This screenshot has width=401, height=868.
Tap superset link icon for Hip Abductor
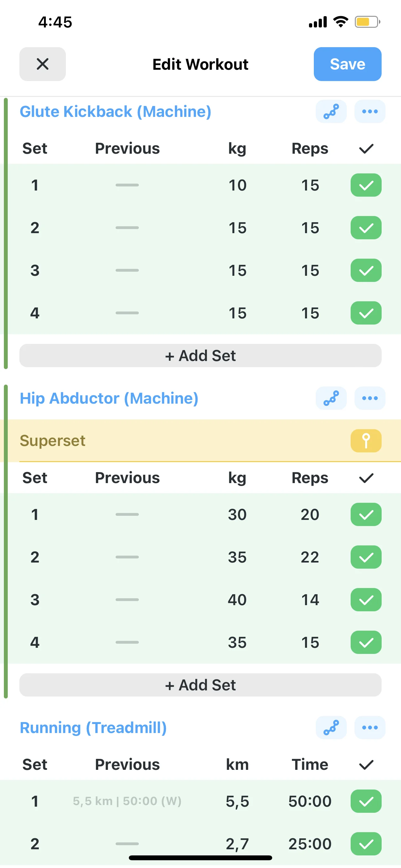click(x=331, y=398)
